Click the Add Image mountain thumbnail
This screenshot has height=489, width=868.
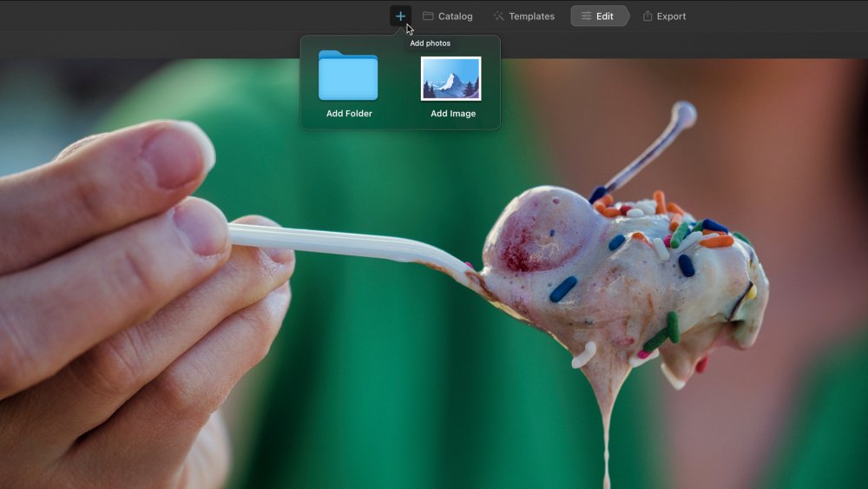coord(451,79)
